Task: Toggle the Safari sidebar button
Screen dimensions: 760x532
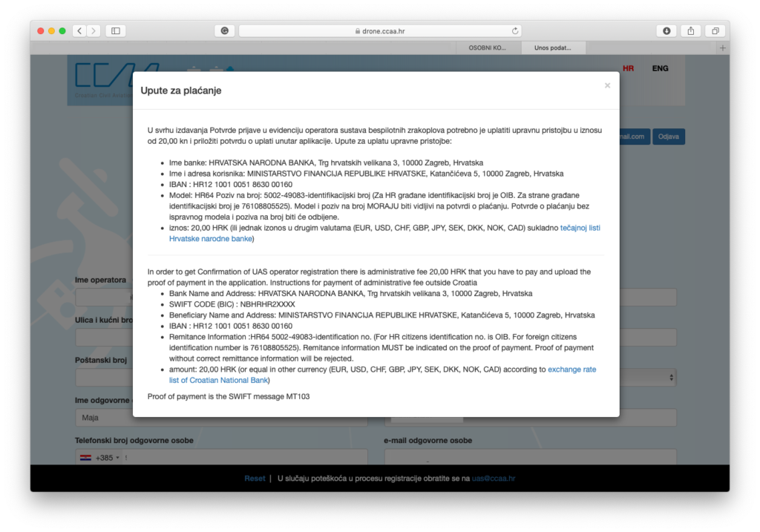Action: tap(115, 31)
